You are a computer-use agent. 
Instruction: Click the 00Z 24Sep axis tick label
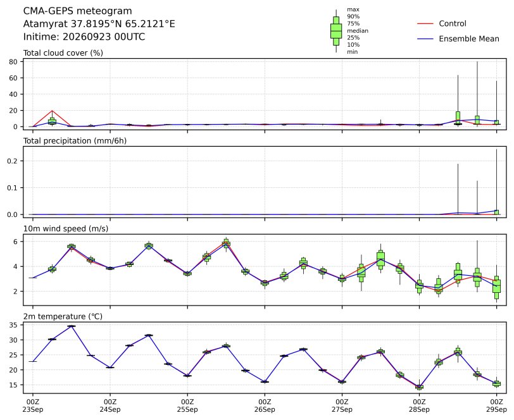tap(110, 405)
